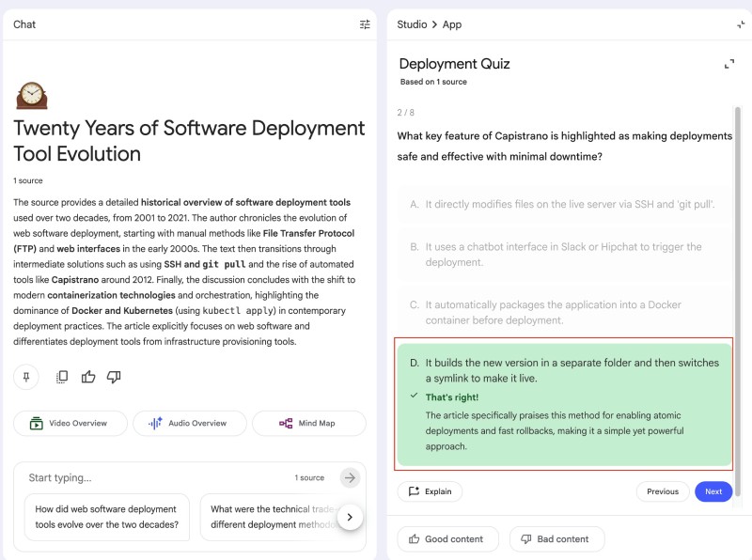The width and height of the screenshot is (752, 560).
Task: Copy the summary text
Action: click(x=62, y=377)
